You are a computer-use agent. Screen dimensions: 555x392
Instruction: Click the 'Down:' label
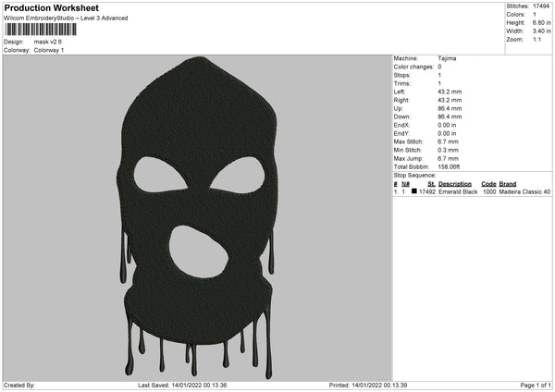click(402, 117)
